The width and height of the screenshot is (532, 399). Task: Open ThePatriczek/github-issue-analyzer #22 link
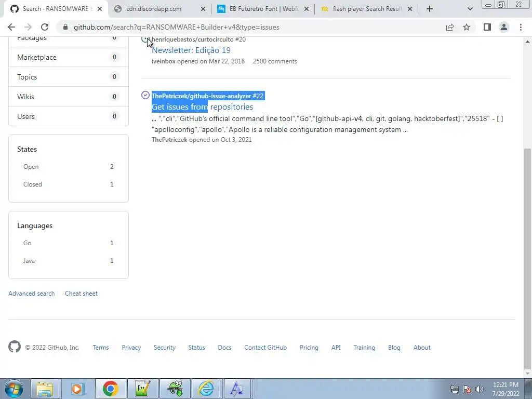coord(207,96)
